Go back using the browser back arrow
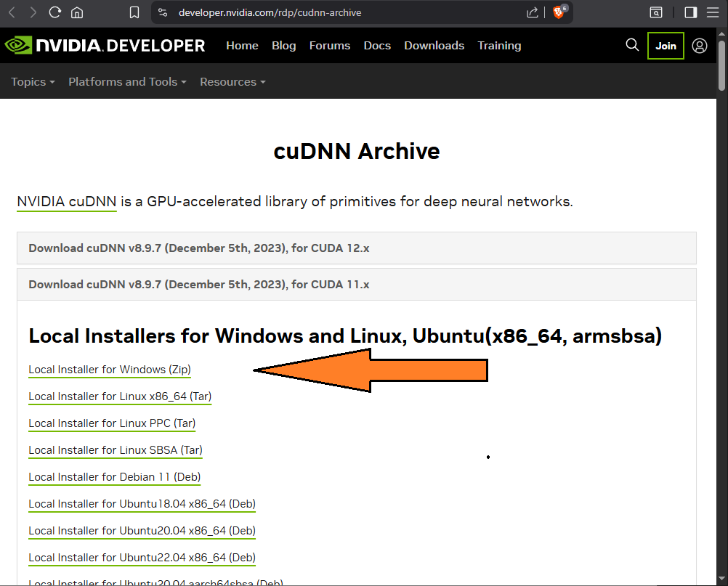 click(x=12, y=12)
